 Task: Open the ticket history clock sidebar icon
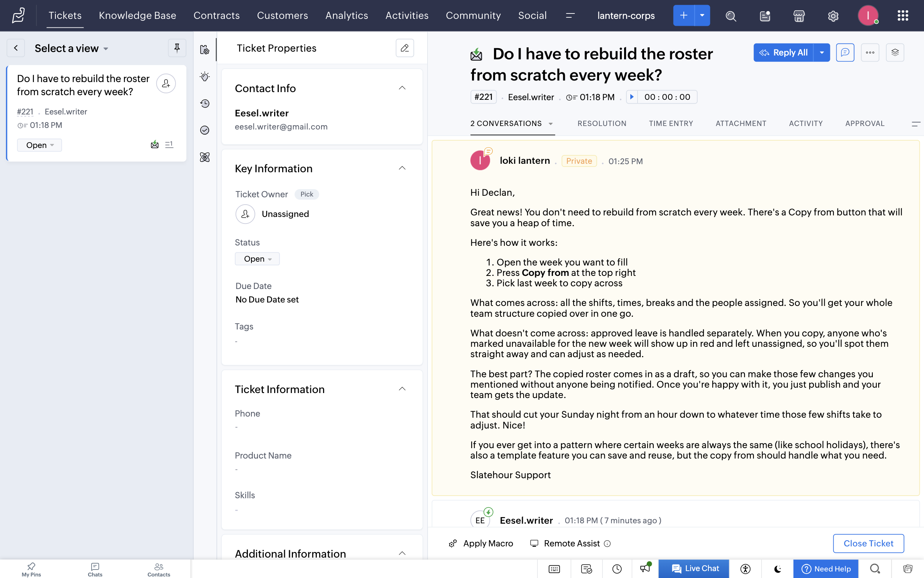tap(205, 103)
